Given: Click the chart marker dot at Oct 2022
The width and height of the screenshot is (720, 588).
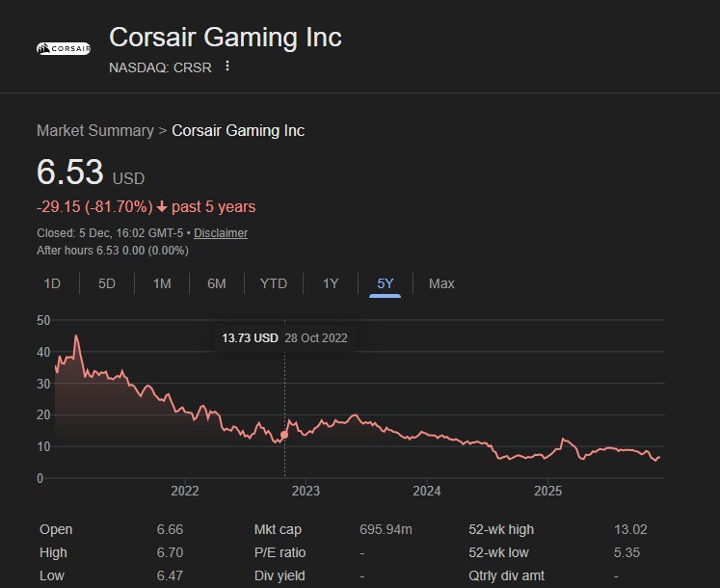Looking at the screenshot, I should (284, 435).
